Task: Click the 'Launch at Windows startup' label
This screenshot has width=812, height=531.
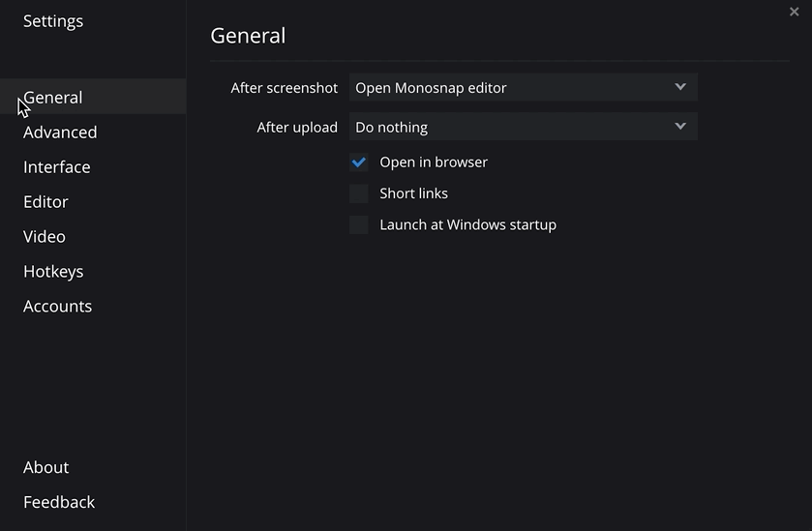Action: (x=467, y=225)
